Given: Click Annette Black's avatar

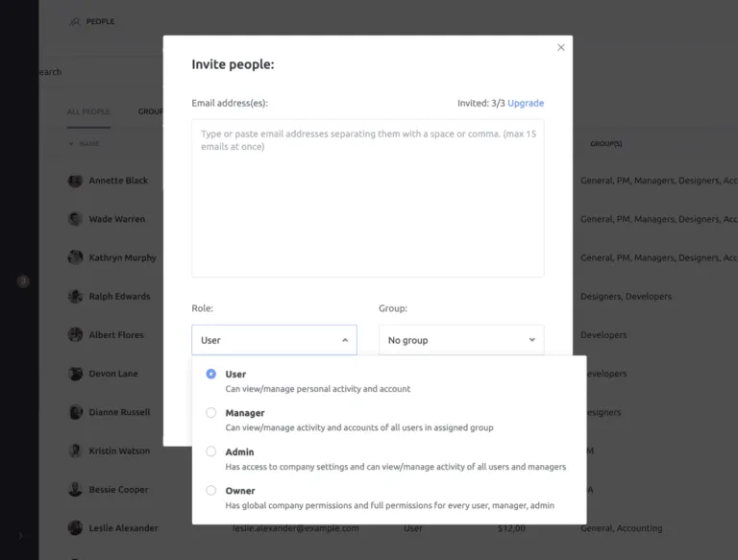Looking at the screenshot, I should coord(75,181).
